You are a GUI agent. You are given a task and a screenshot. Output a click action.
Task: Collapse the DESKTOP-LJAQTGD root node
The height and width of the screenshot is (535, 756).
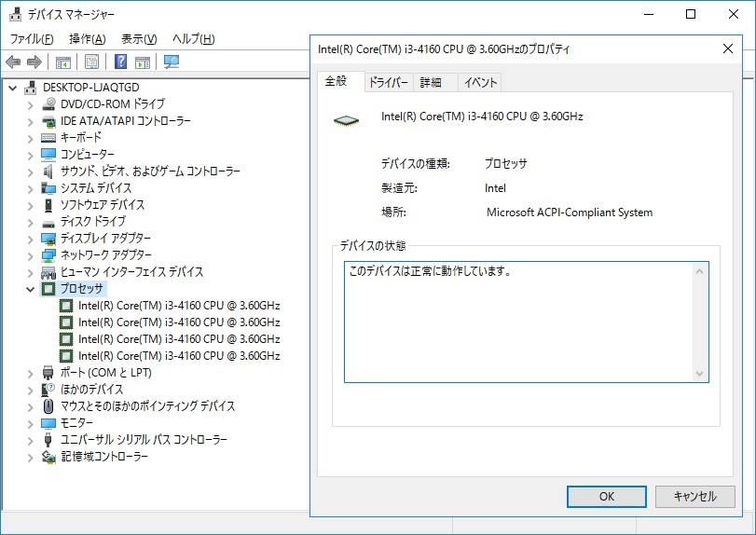pos(13,88)
